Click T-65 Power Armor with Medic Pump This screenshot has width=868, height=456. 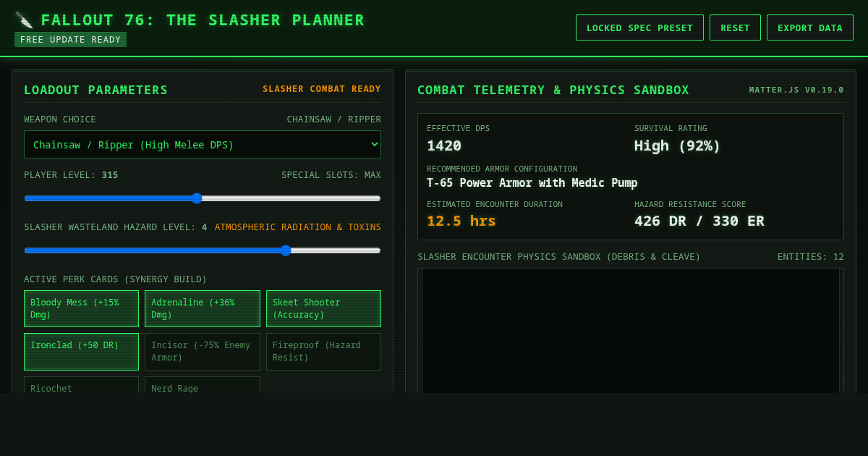coord(532,182)
